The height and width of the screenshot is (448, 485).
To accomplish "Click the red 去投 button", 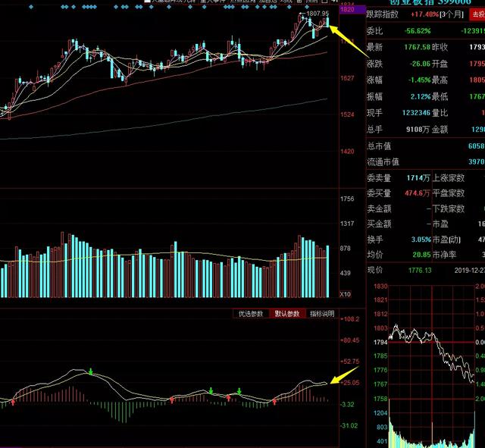I will pyautogui.click(x=477, y=14).
